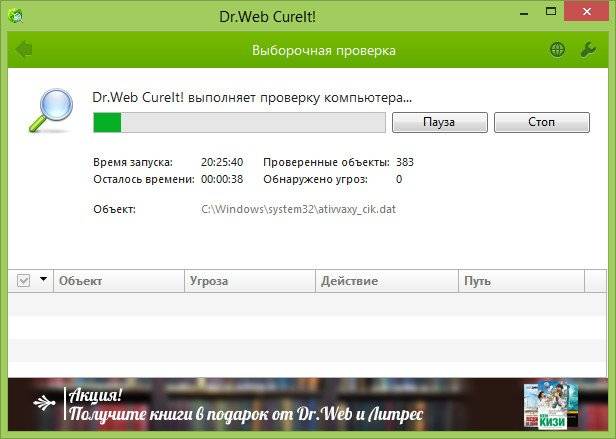Minimize the Dr.Web CureIt! window
616x439 pixels.
point(524,14)
